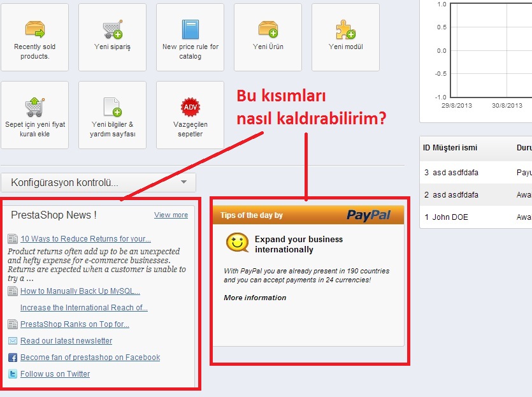532x397 pixels.
Task: Click the PayPal logo in tips header
Action: click(368, 215)
